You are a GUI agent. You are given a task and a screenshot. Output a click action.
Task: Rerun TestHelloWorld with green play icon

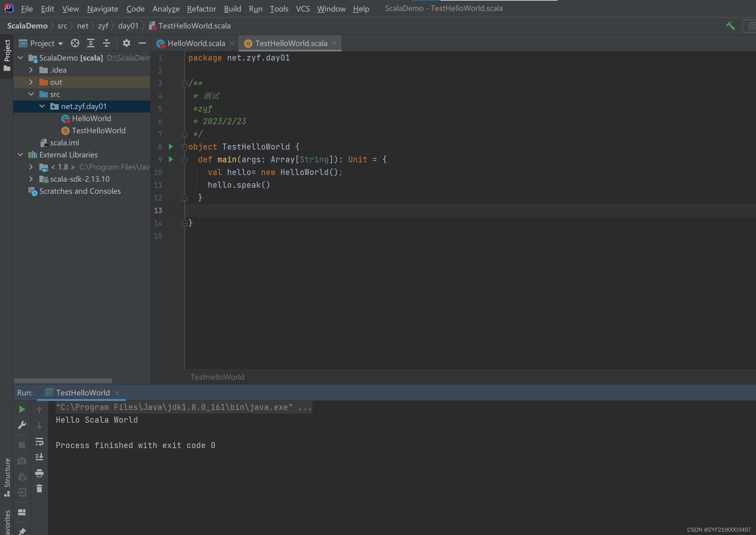click(x=22, y=409)
